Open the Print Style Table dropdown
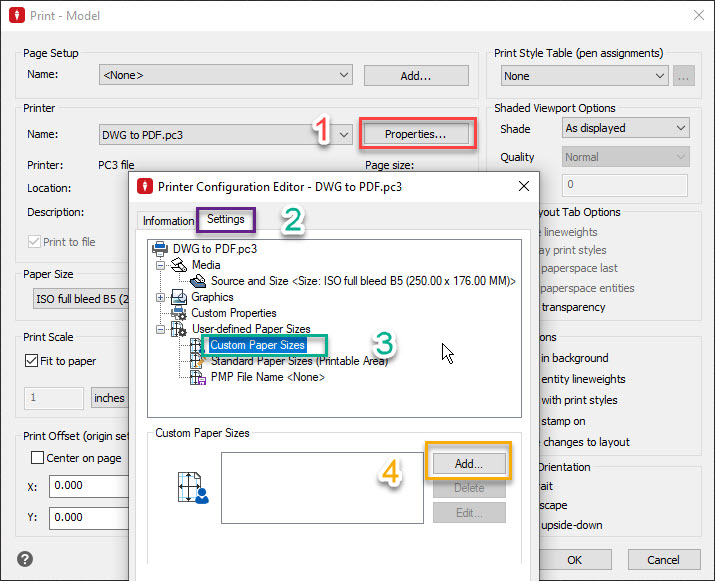The width and height of the screenshot is (715, 581). coord(584,76)
